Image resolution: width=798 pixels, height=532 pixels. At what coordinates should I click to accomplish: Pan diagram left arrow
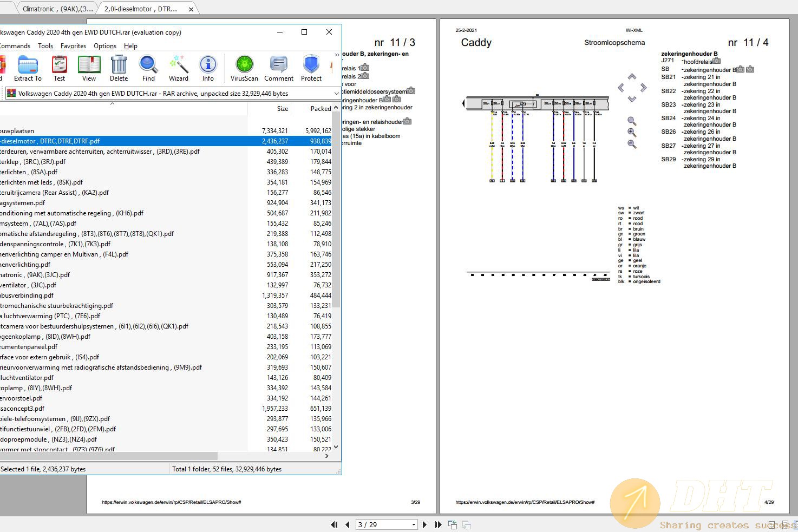tap(621, 88)
